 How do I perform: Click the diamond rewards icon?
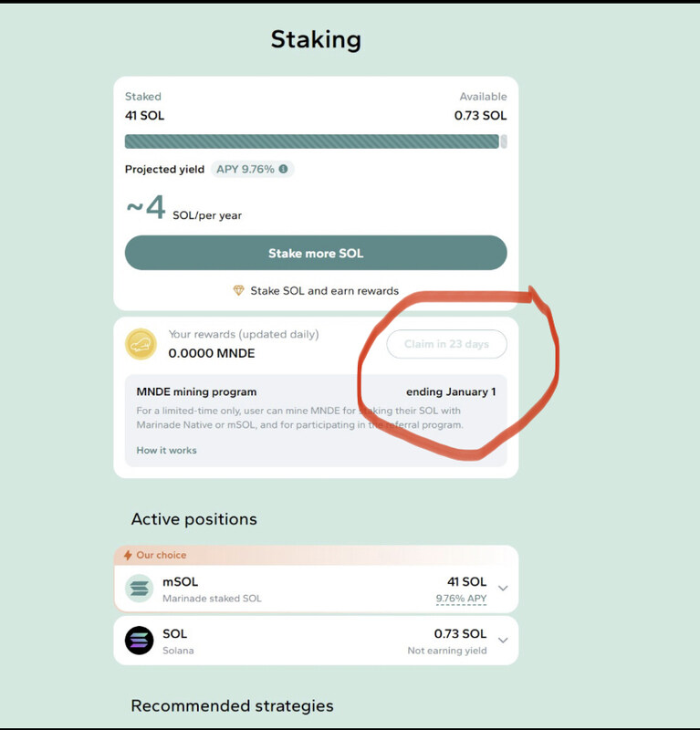point(238,290)
